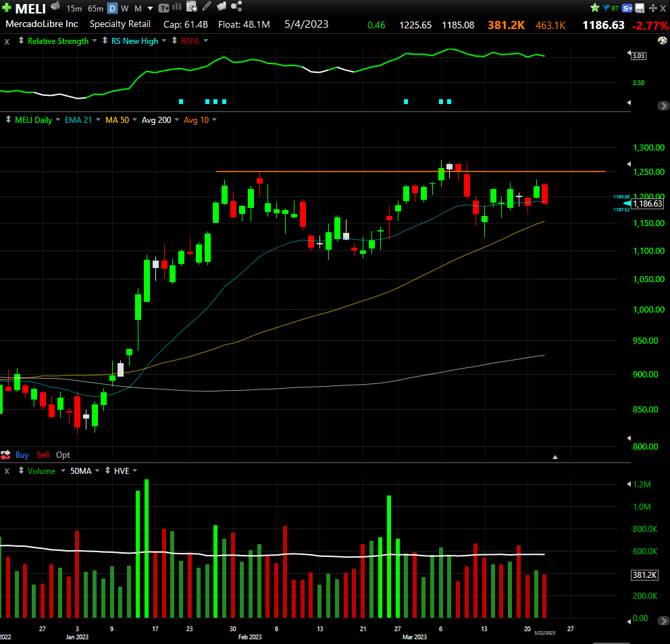
Task: Switch to the 15m timeframe
Action: 74,9
